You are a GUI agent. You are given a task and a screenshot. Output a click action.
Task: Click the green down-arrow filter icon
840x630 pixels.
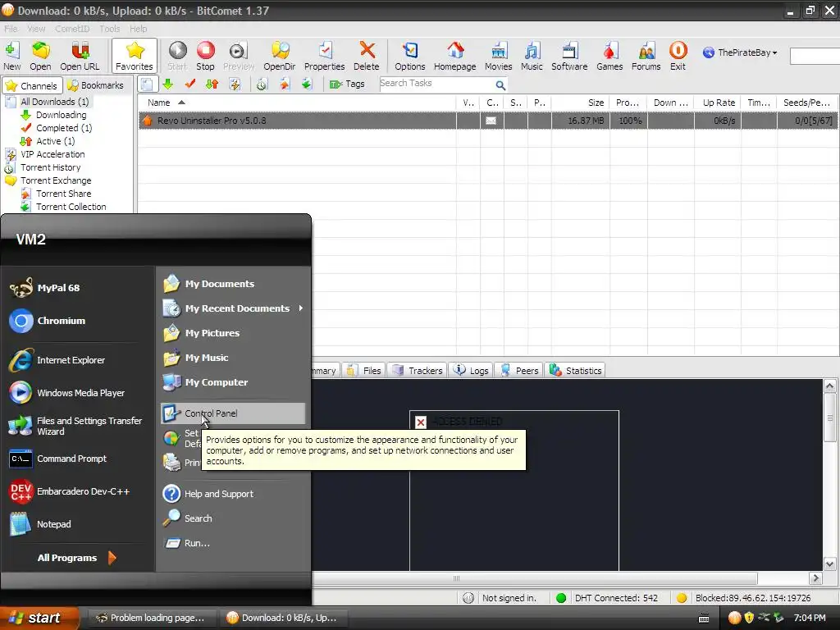[168, 84]
